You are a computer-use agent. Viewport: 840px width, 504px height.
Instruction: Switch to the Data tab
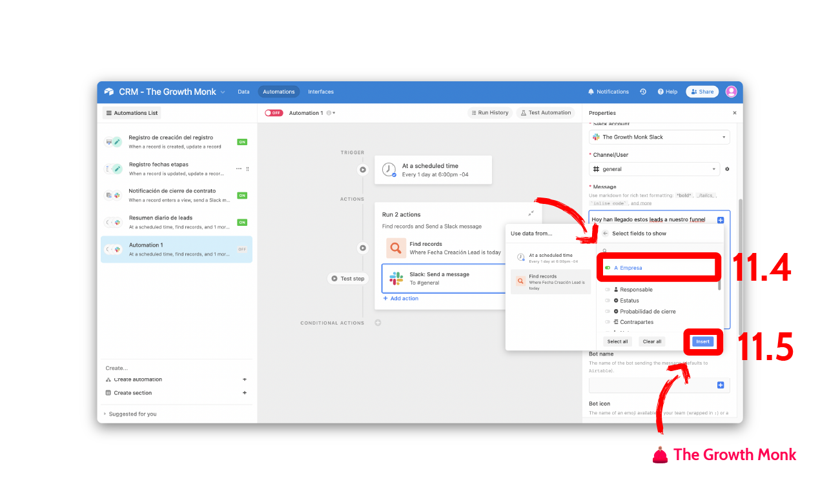pyautogui.click(x=243, y=92)
